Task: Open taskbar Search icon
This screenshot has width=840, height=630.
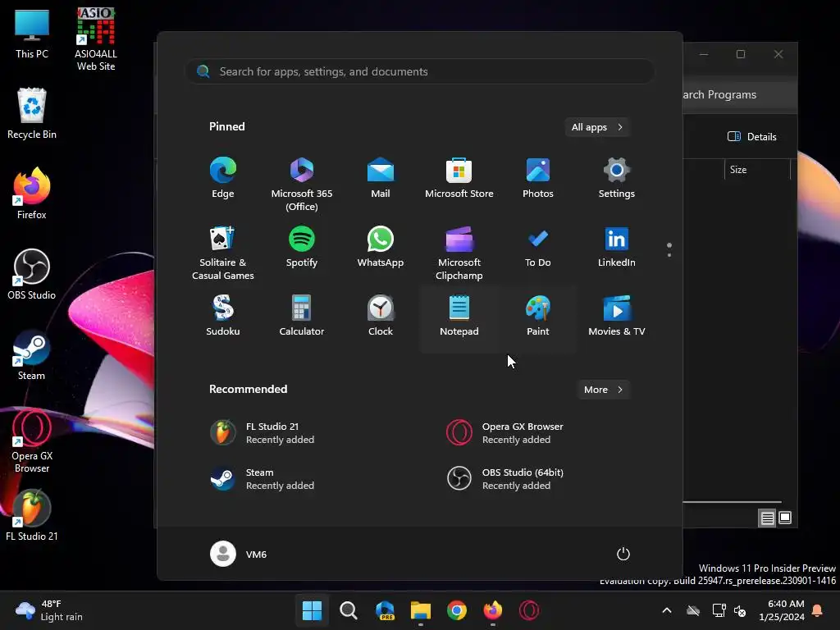Action: coord(348,610)
